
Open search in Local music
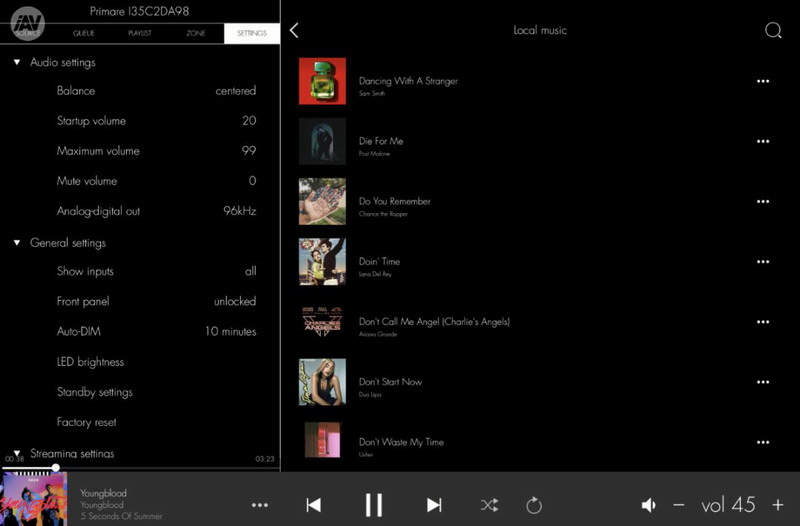tap(773, 31)
